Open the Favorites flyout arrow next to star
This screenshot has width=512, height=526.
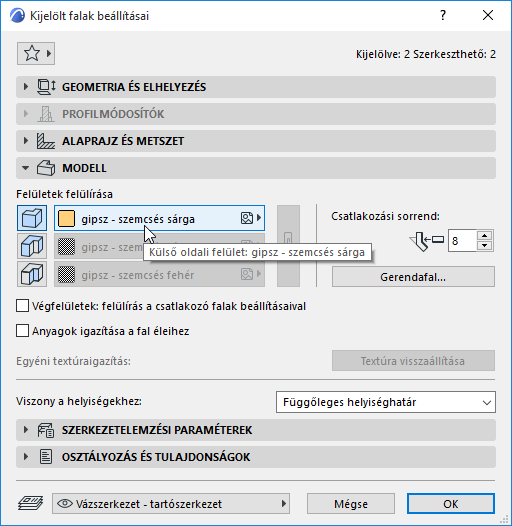[49, 53]
